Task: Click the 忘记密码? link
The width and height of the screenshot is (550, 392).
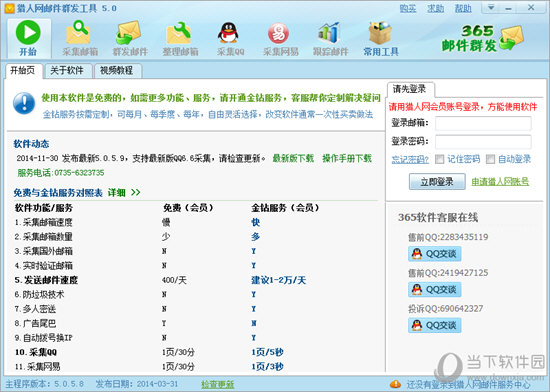Action: (410, 160)
